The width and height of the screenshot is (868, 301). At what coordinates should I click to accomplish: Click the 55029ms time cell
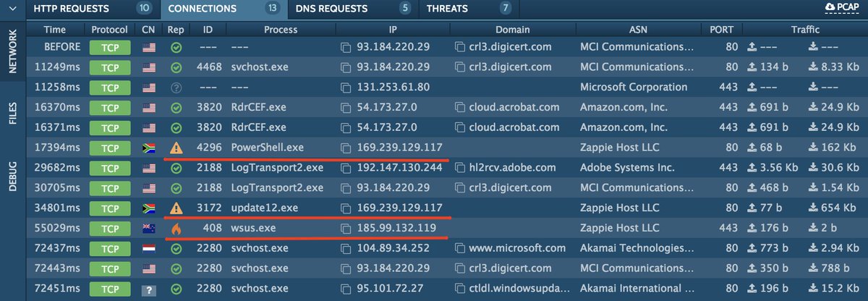coord(56,229)
